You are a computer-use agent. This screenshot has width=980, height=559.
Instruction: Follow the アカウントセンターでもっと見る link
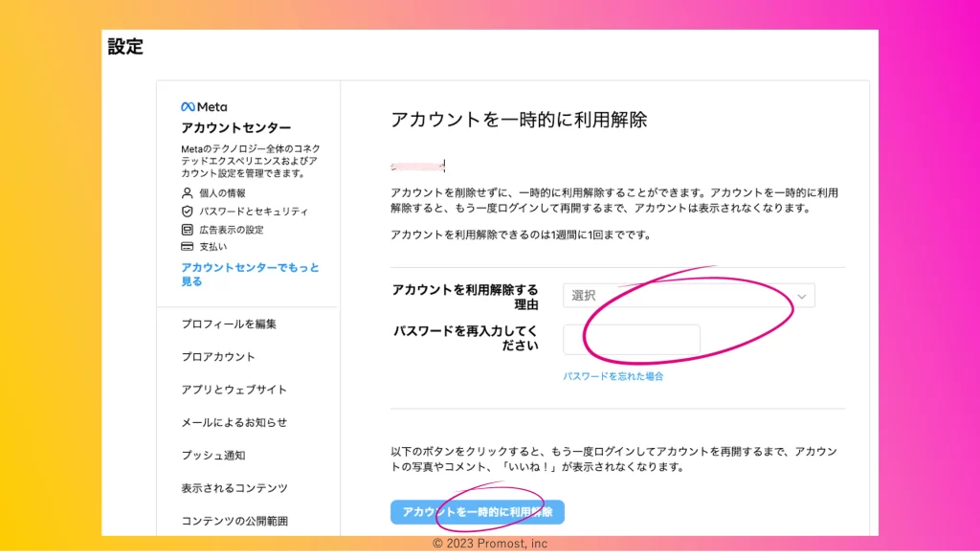(250, 275)
